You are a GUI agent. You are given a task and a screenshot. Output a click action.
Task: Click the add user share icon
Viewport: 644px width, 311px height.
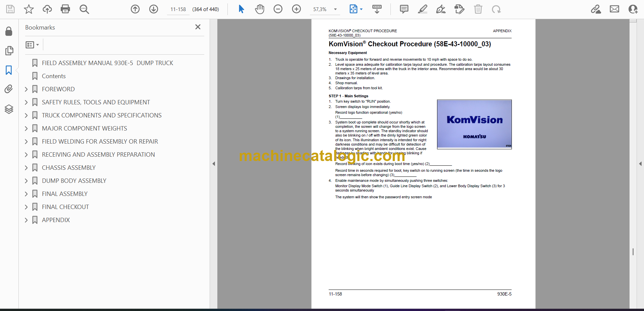633,9
